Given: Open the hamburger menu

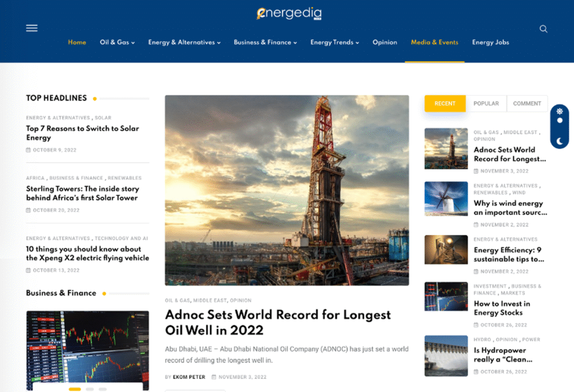Looking at the screenshot, I should pyautogui.click(x=32, y=28).
